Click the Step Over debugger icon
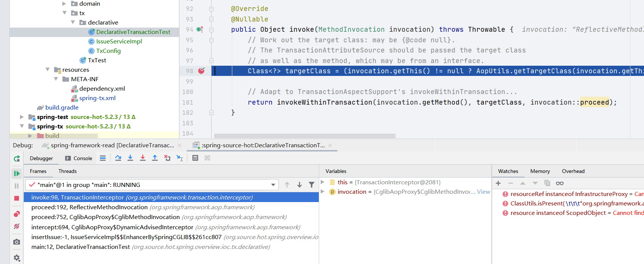This screenshot has height=264, width=644. (118, 158)
